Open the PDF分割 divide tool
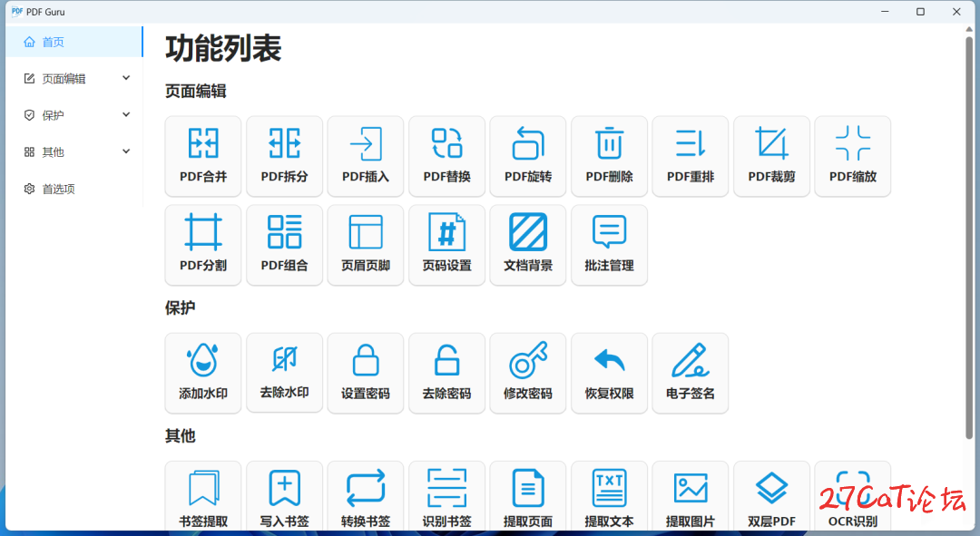The width and height of the screenshot is (980, 536). click(203, 245)
